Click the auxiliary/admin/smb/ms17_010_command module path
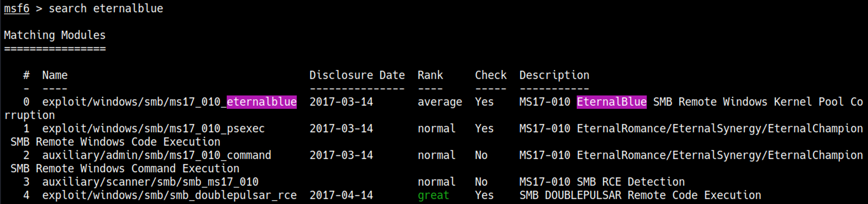The image size is (868, 204). [156, 155]
